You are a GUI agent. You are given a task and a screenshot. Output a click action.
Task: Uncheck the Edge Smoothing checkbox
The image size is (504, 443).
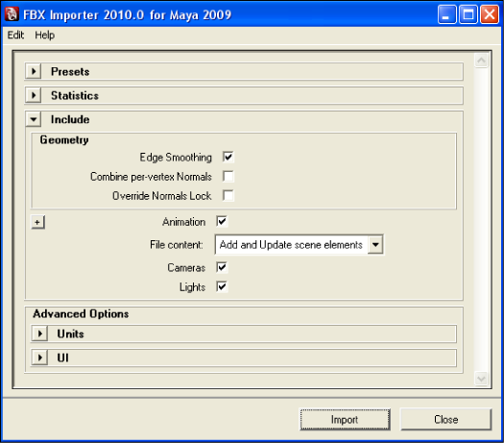(228, 157)
